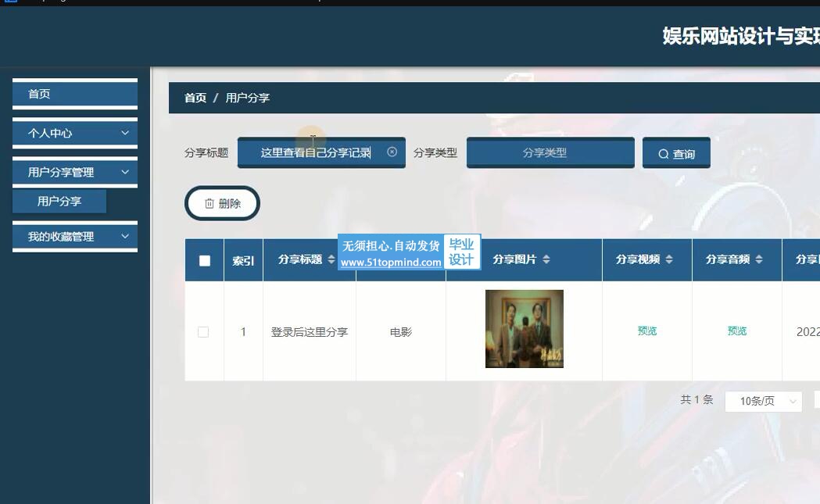The width and height of the screenshot is (820, 504).
Task: Sort by 分享图片 column arrows
Action: point(546,259)
